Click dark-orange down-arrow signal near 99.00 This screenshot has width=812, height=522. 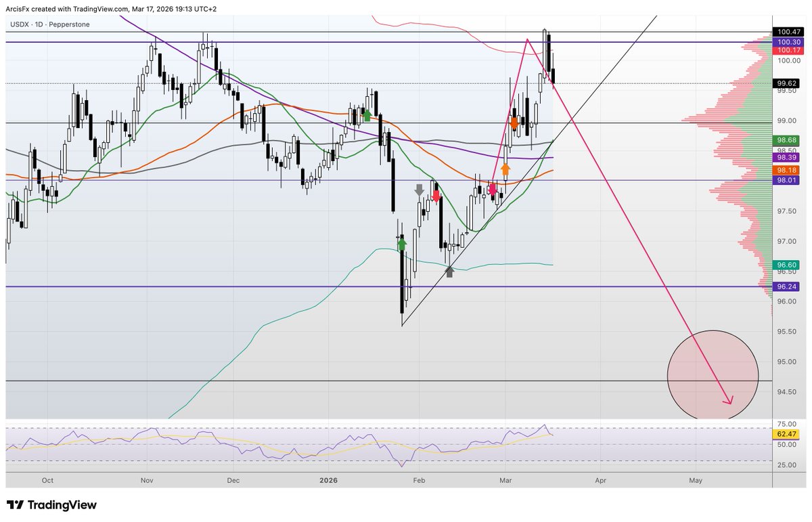[514, 123]
